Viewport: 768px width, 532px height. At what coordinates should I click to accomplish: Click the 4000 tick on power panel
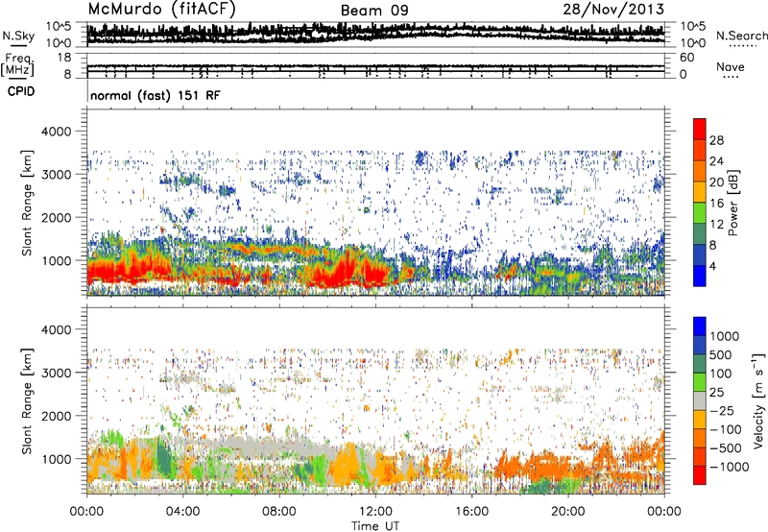click(x=56, y=132)
